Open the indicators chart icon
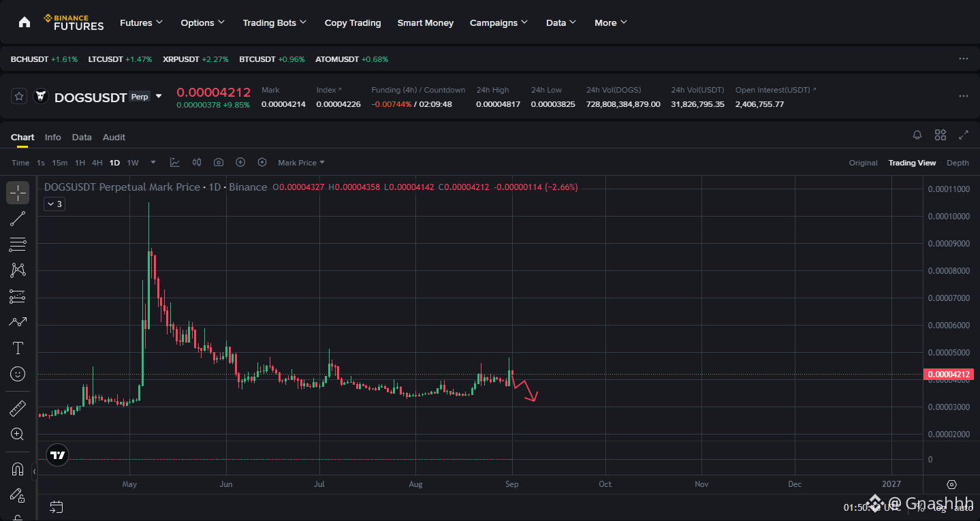Screen dimensions: 980x521 175,162
